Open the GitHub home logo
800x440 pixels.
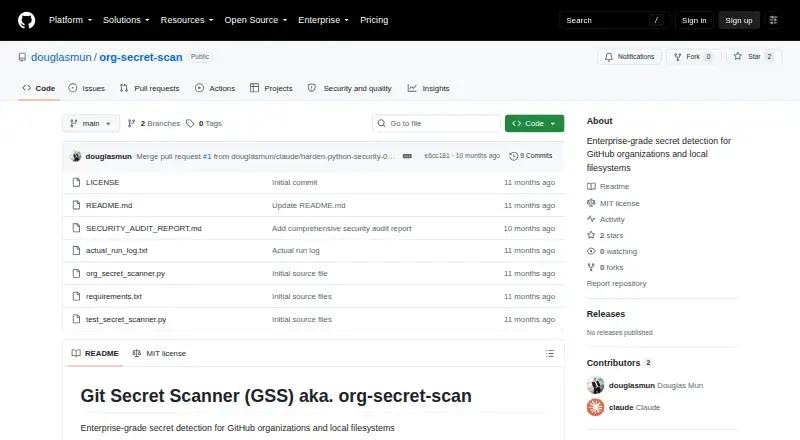tap(27, 20)
